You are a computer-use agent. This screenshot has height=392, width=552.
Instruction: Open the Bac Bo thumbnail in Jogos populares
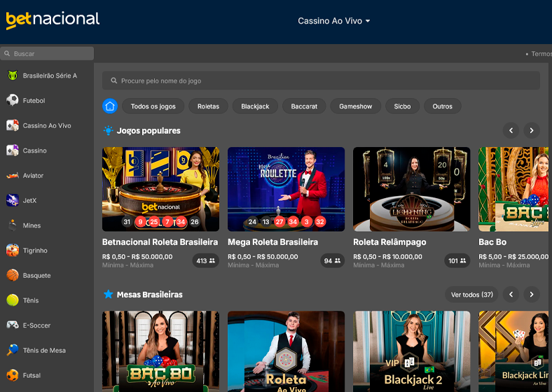[513, 189]
